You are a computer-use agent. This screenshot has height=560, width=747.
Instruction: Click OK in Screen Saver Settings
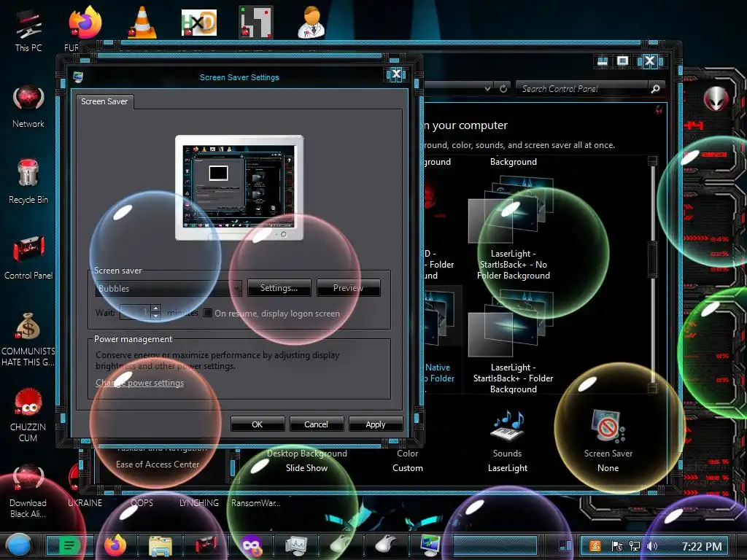point(258,424)
